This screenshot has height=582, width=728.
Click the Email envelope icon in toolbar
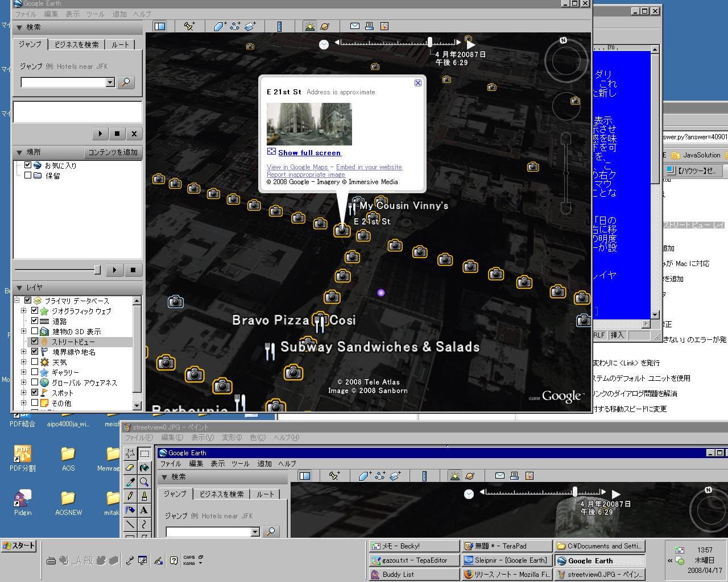pos(354,26)
